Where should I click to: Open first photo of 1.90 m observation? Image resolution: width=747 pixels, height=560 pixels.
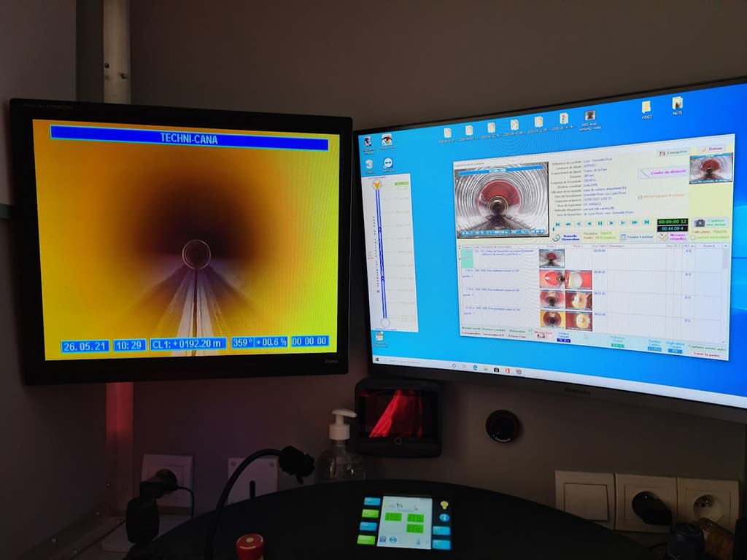coord(552,279)
